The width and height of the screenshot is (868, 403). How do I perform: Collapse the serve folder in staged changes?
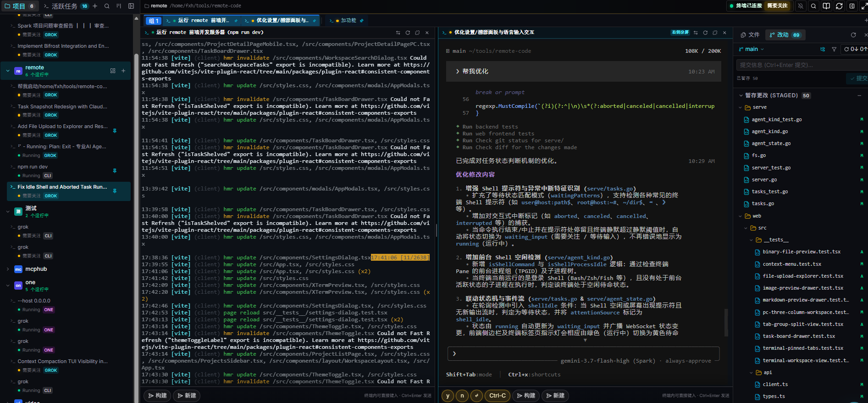[x=741, y=107]
